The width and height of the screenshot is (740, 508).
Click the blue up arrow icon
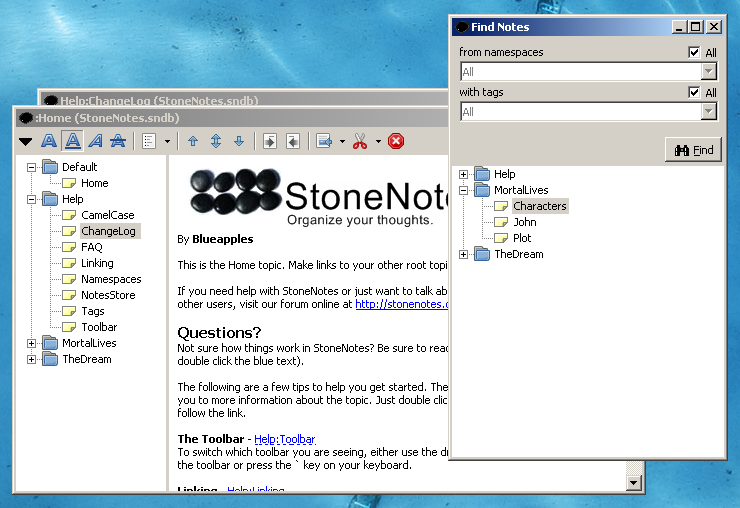[x=193, y=141]
